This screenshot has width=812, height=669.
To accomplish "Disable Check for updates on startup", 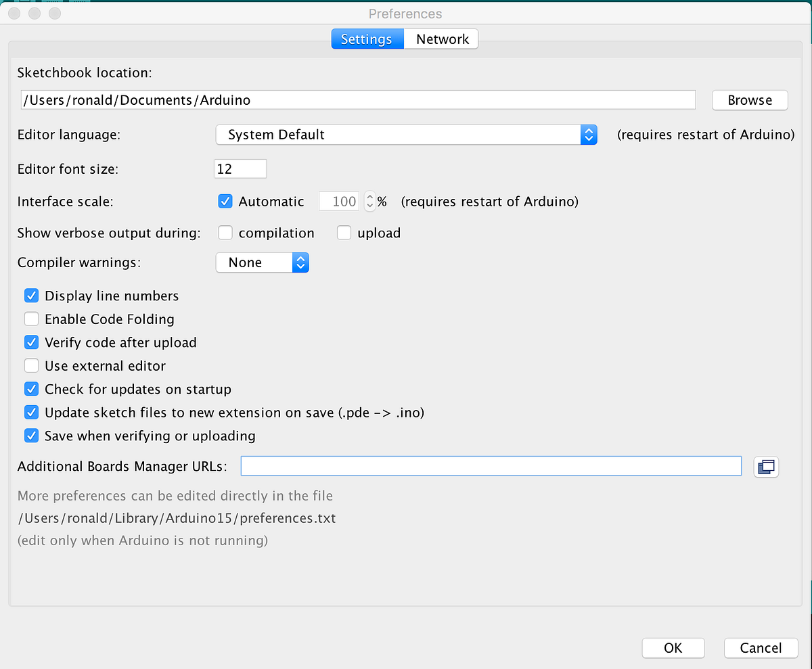I will [31, 388].
